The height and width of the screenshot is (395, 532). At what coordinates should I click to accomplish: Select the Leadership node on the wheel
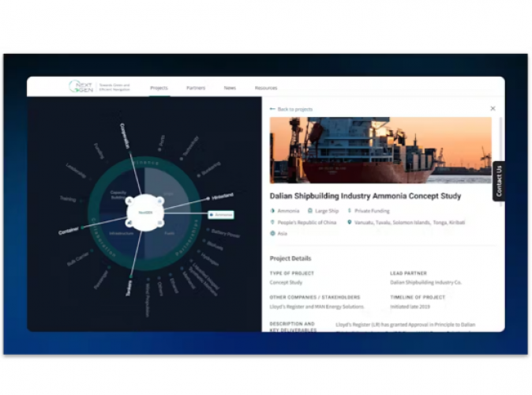pos(77,171)
